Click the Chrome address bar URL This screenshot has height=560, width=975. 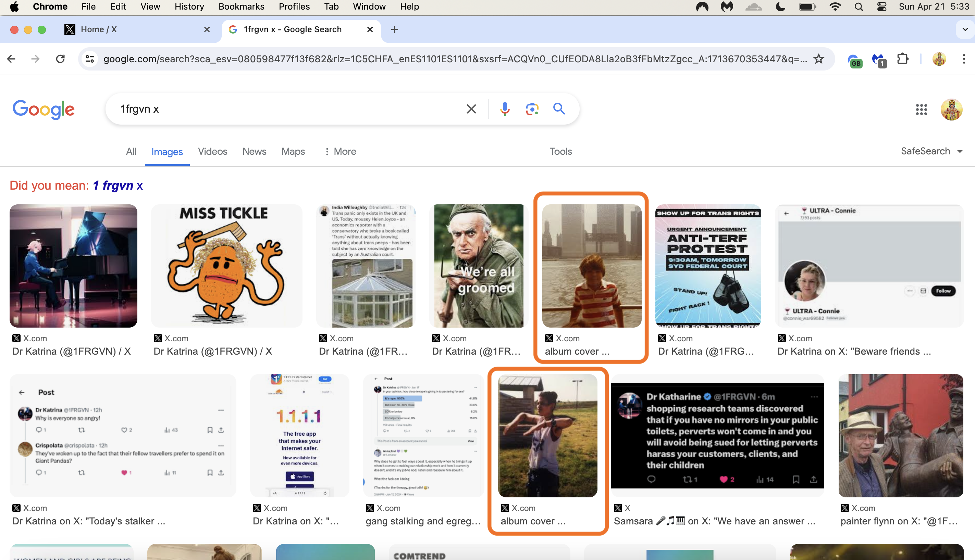pyautogui.click(x=455, y=59)
